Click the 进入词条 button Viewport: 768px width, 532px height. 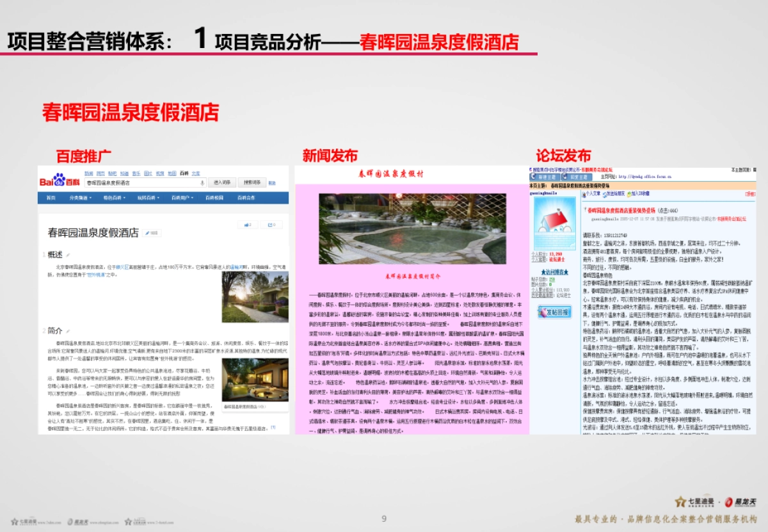click(223, 182)
